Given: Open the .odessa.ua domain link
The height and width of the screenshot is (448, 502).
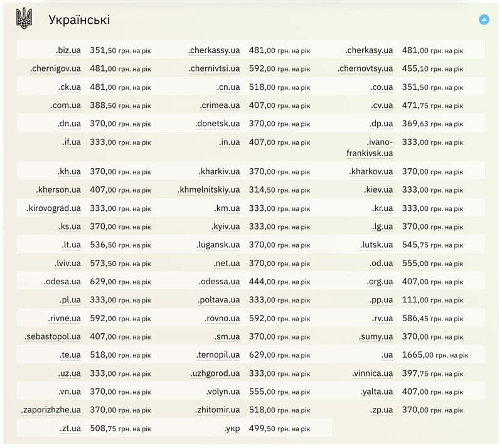Looking at the screenshot, I should tap(219, 282).
